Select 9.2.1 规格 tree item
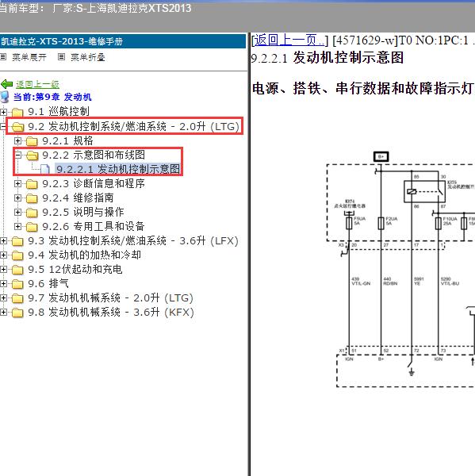Screen dimensions: 475x476 (67, 141)
